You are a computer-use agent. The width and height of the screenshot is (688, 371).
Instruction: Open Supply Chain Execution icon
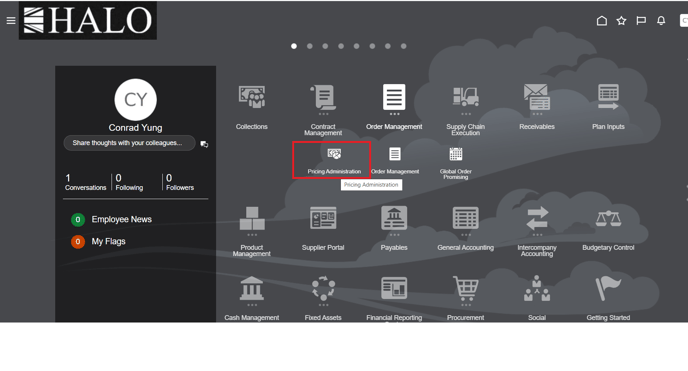[x=466, y=97]
